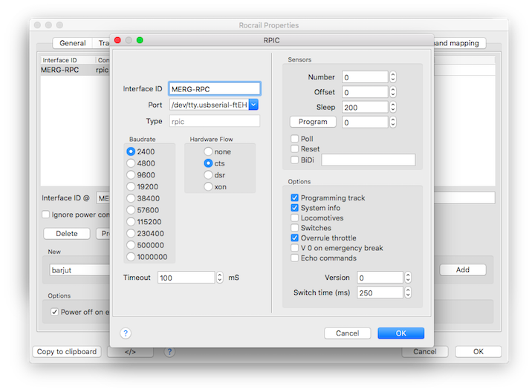
Task: Click OK in the RPIC dialog
Action: [400, 333]
